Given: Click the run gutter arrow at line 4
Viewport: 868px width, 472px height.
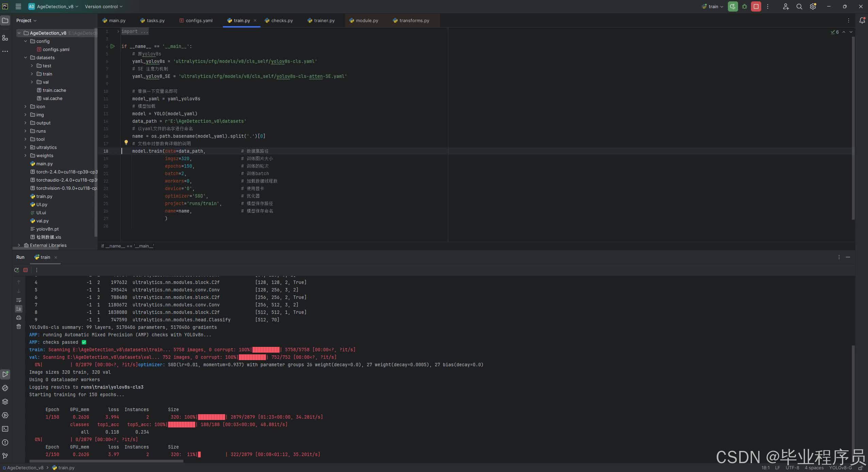Looking at the screenshot, I should tap(113, 46).
